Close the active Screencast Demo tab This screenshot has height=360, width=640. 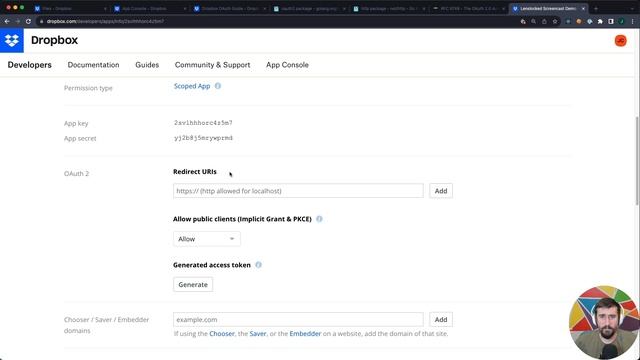[583, 8]
